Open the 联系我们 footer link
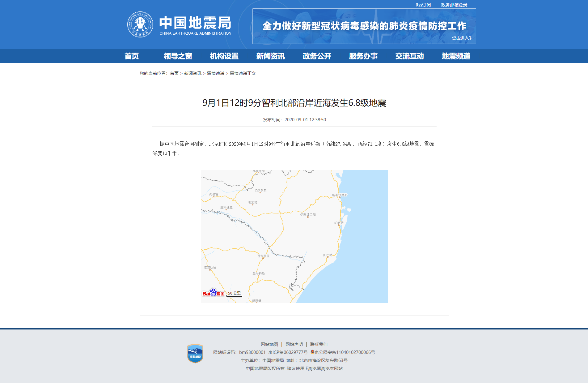This screenshot has height=383, width=588. 319,344
